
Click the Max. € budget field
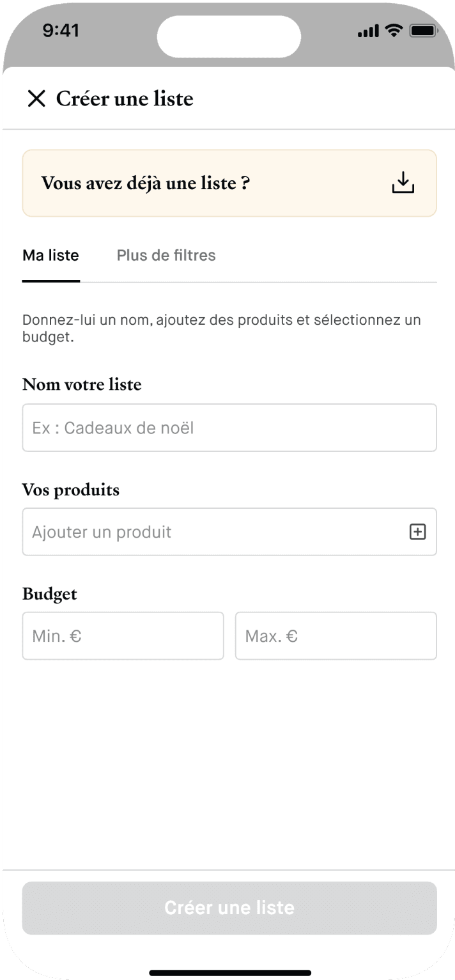point(335,636)
